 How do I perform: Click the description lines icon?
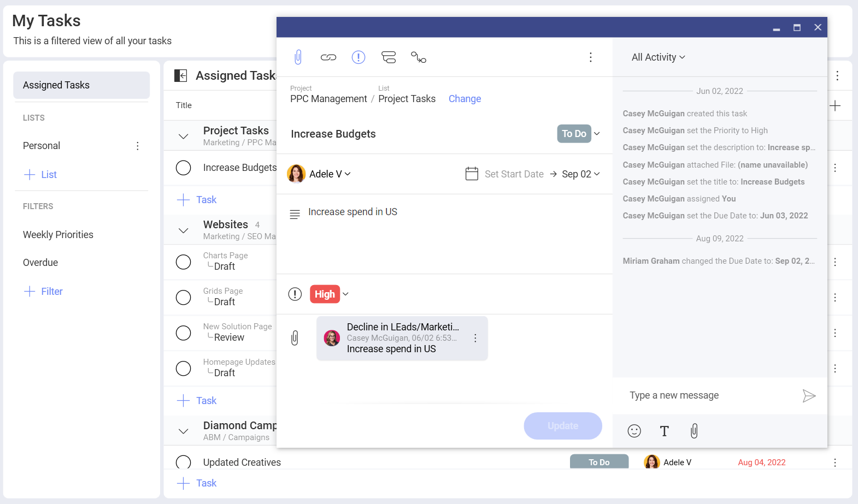[295, 214]
